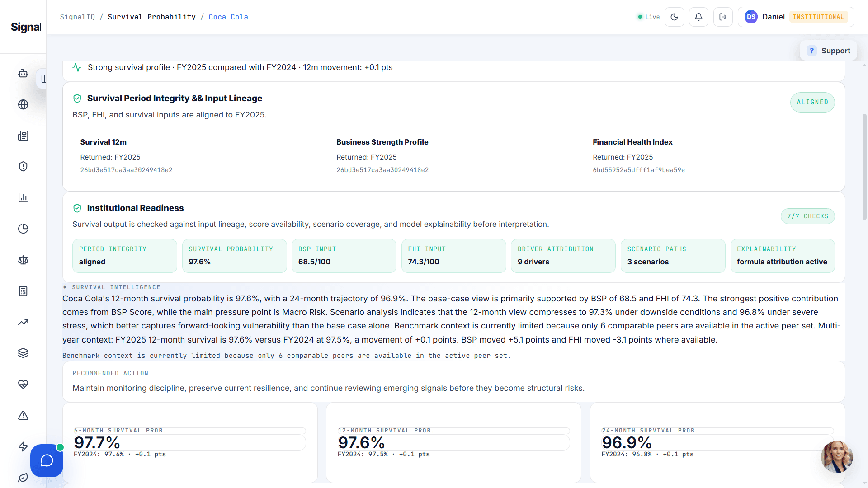
Task: Click the assistant avatar photo thumbnail
Action: click(837, 457)
